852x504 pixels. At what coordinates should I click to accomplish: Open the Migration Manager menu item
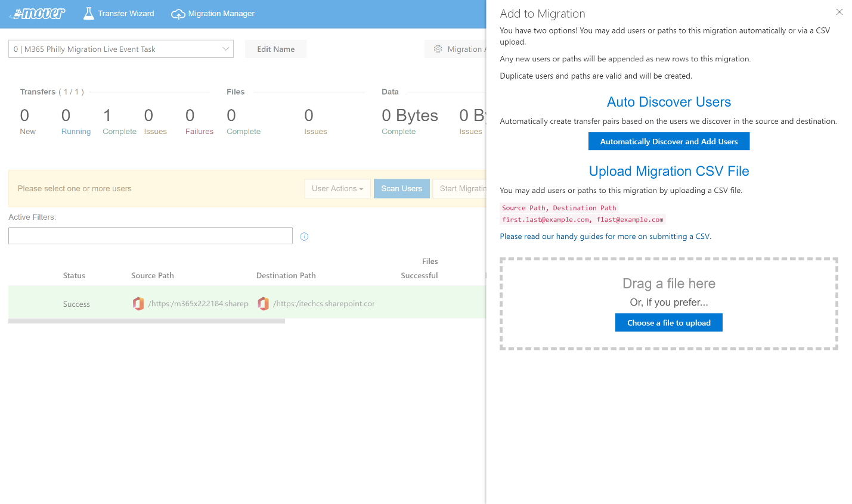(221, 14)
